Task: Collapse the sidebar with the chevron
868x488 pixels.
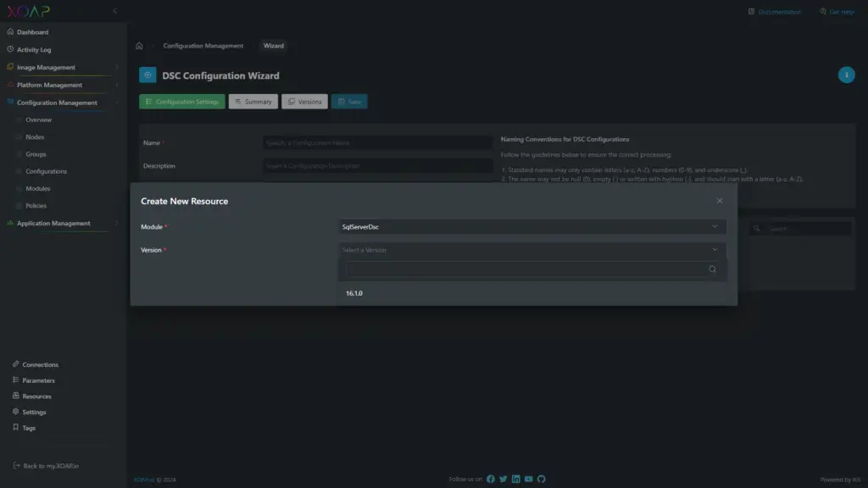Action: pyautogui.click(x=115, y=10)
